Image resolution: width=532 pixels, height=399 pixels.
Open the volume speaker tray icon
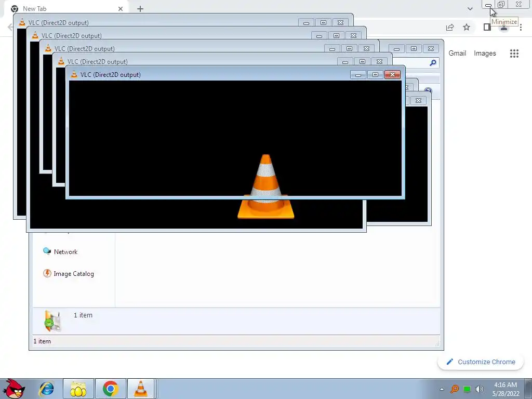pos(480,389)
